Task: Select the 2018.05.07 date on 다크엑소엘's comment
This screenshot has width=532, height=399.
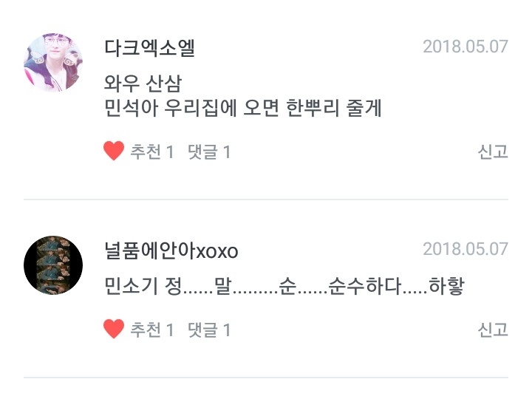Action: (465, 47)
